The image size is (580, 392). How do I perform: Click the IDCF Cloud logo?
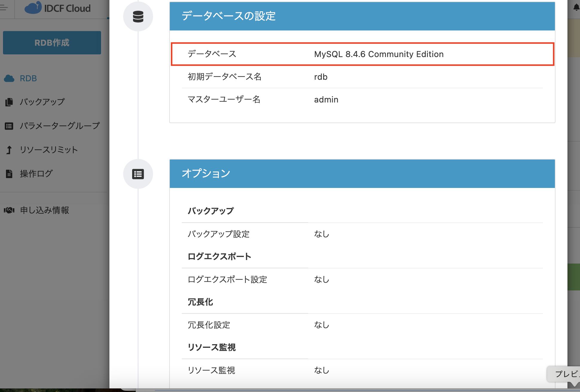[x=58, y=8]
